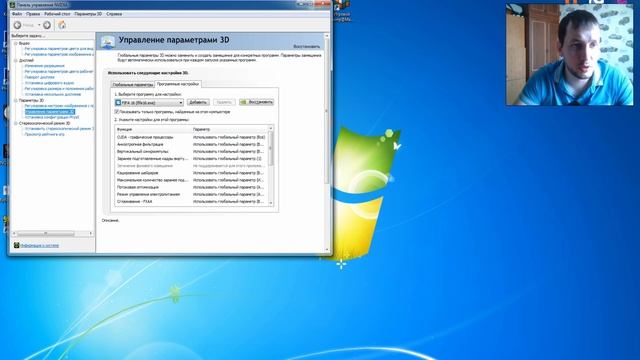This screenshot has width=640, height=360.
Task: Open Регулировка параметров цвета рабочего стола
Action: click(x=59, y=71)
